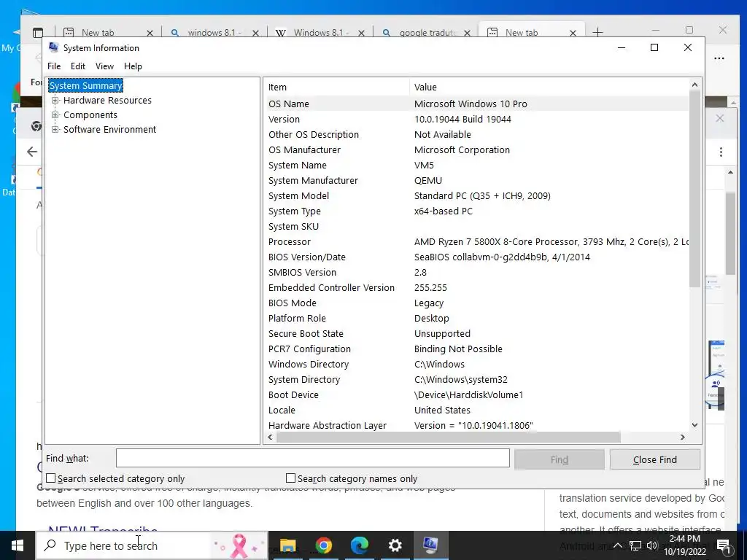
Task: Click the back arrow in the Chrome window
Action: coord(32,152)
